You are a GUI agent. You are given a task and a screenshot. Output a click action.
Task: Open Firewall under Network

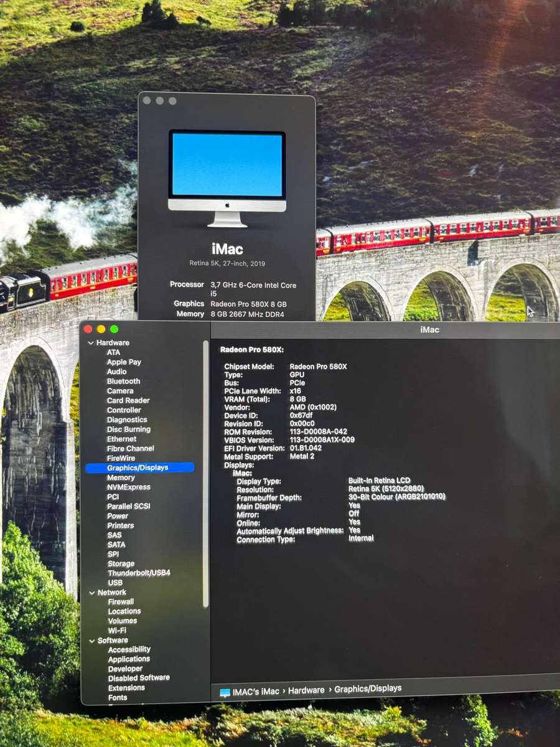click(x=121, y=602)
